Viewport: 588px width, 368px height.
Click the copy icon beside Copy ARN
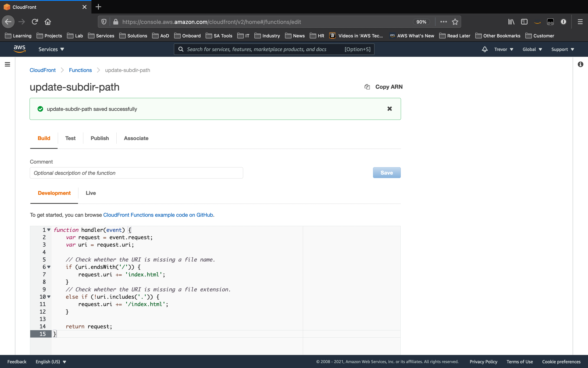click(367, 87)
